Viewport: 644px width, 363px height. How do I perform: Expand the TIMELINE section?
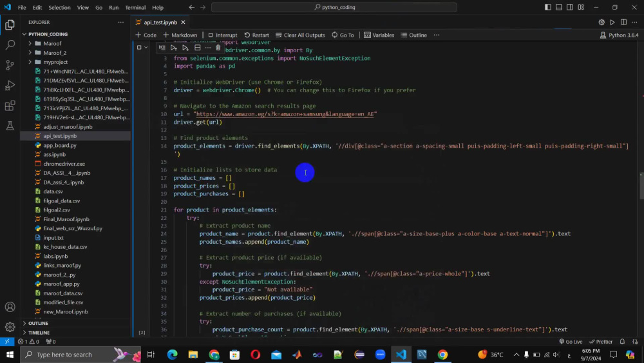pos(76,333)
